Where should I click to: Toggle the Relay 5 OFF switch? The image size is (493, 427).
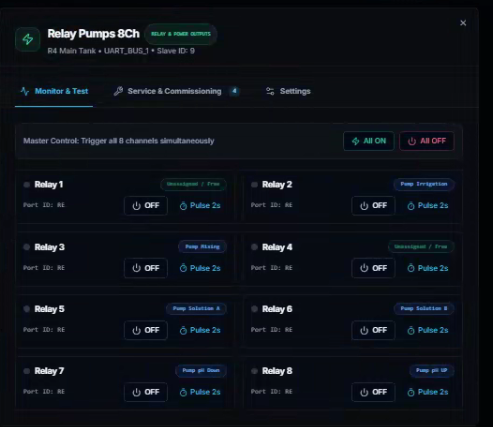pos(146,330)
